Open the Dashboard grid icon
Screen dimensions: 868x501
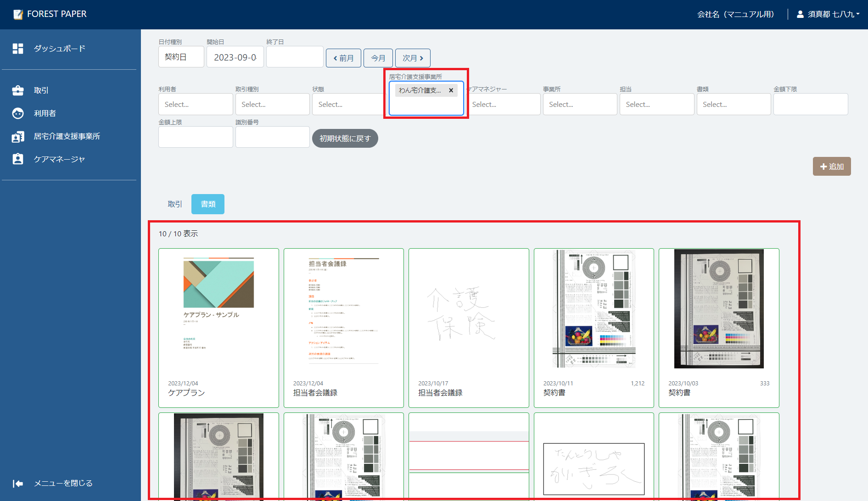(18, 49)
